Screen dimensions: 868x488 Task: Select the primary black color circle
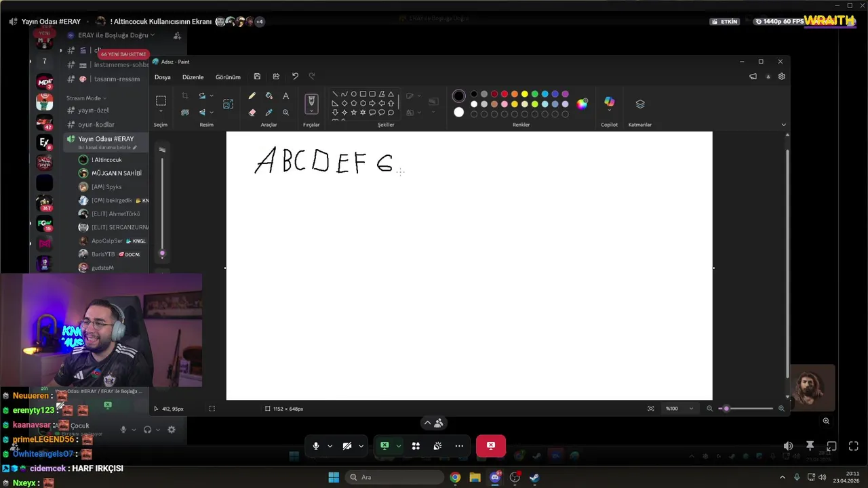tap(459, 96)
